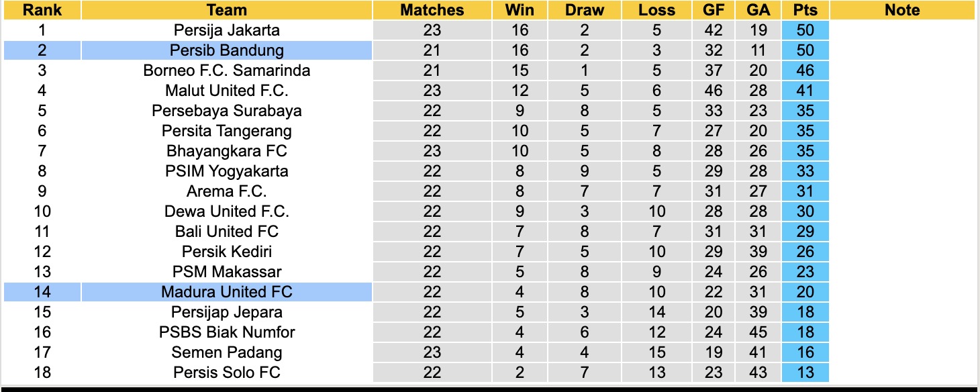Click Persija Jakarta's 50 points cell
Viewport: 980px width, 392px height.
point(805,30)
